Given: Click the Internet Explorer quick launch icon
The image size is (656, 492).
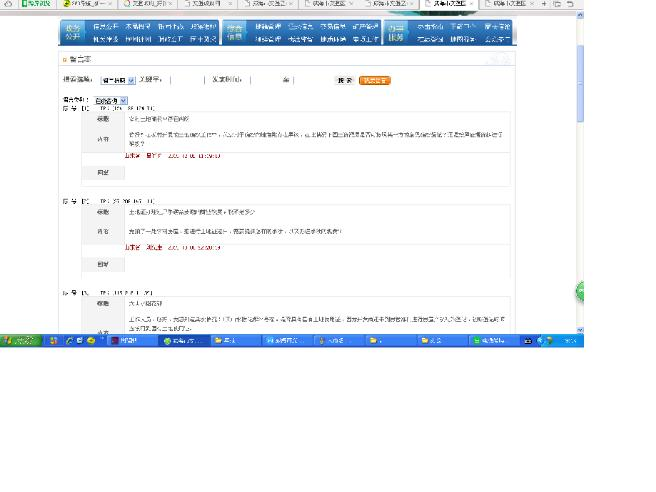Looking at the screenshot, I should pos(69,340).
